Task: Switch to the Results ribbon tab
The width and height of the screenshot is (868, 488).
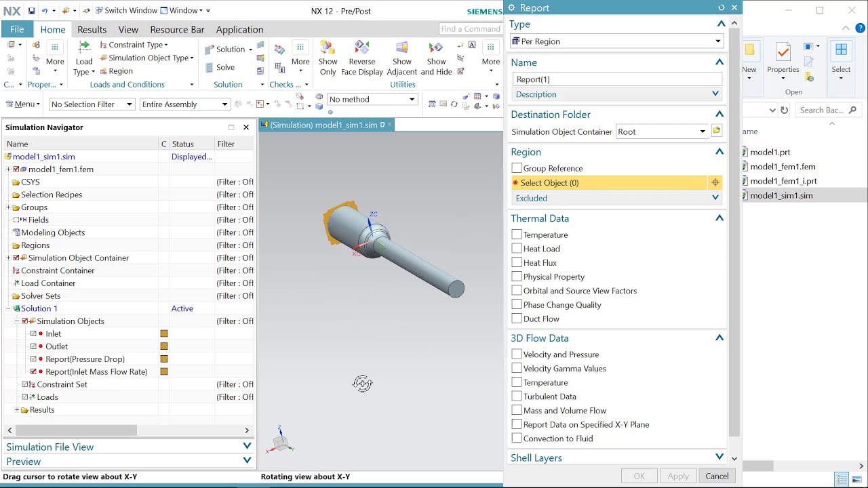Action: [x=92, y=30]
